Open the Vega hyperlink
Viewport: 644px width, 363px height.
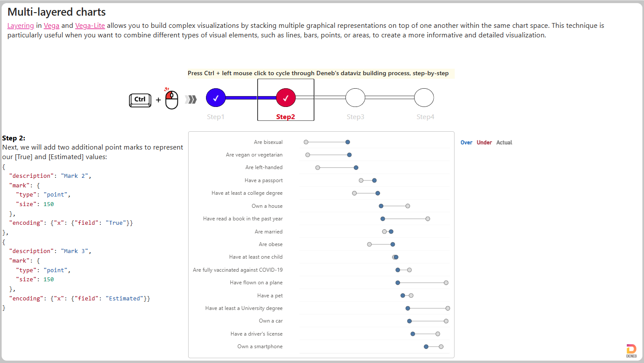pyautogui.click(x=51, y=26)
